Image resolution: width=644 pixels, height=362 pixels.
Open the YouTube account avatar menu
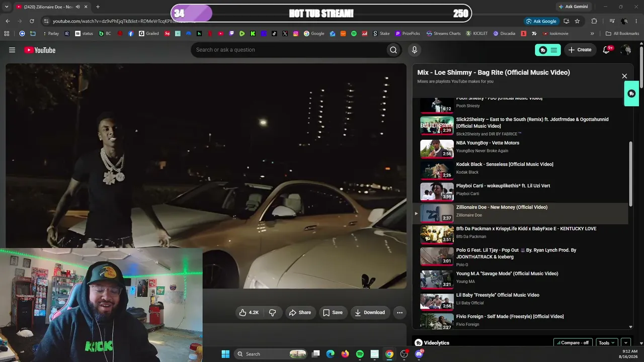click(626, 50)
